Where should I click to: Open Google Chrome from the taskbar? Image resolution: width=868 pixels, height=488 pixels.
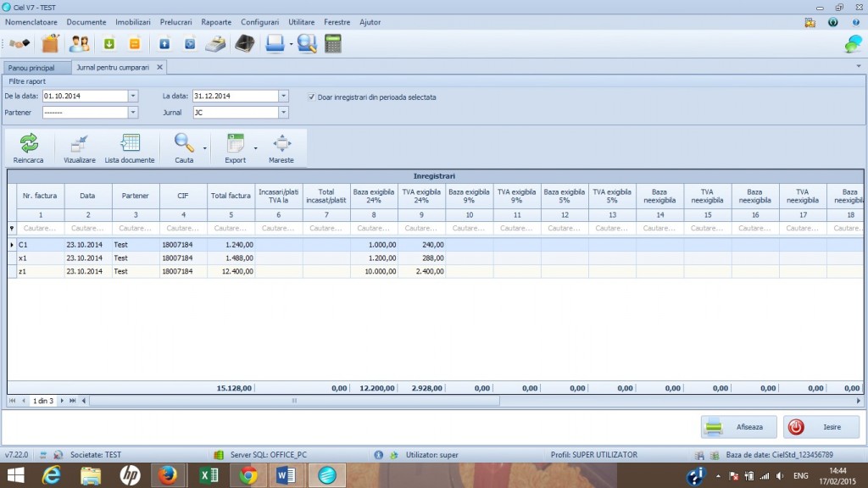pyautogui.click(x=248, y=475)
